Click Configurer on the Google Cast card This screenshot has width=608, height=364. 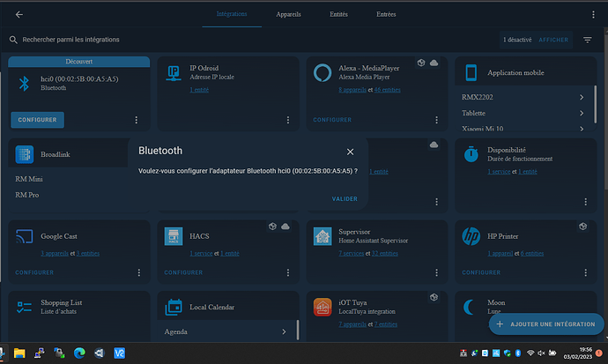tap(34, 272)
